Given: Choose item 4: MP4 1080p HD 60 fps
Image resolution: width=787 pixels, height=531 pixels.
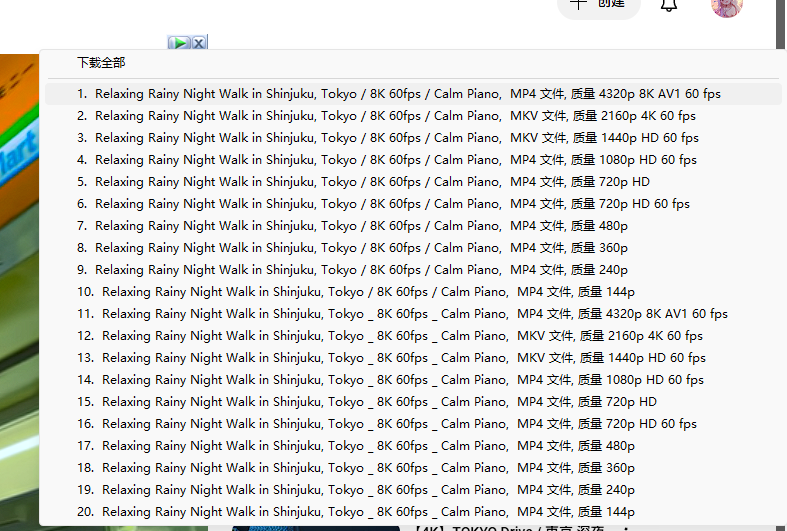Looking at the screenshot, I should click(x=396, y=160).
